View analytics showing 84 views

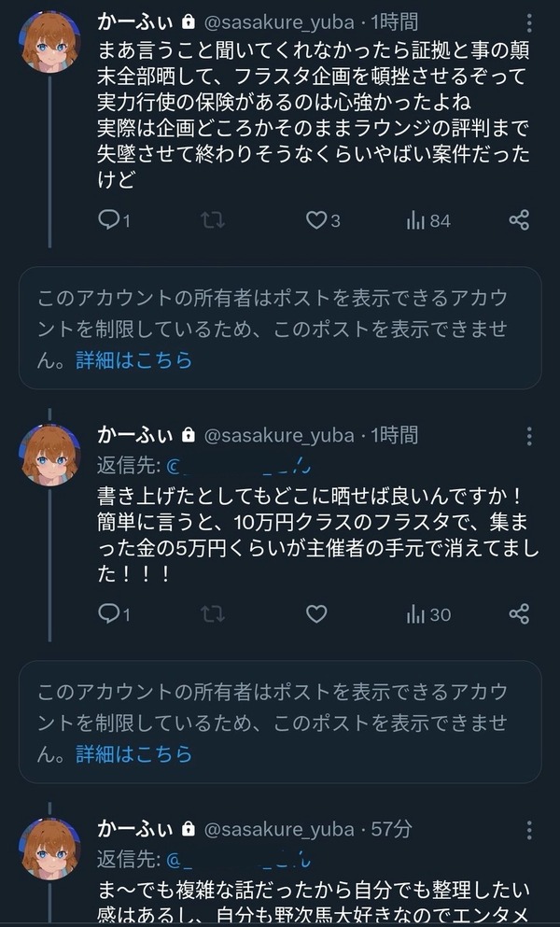428,221
